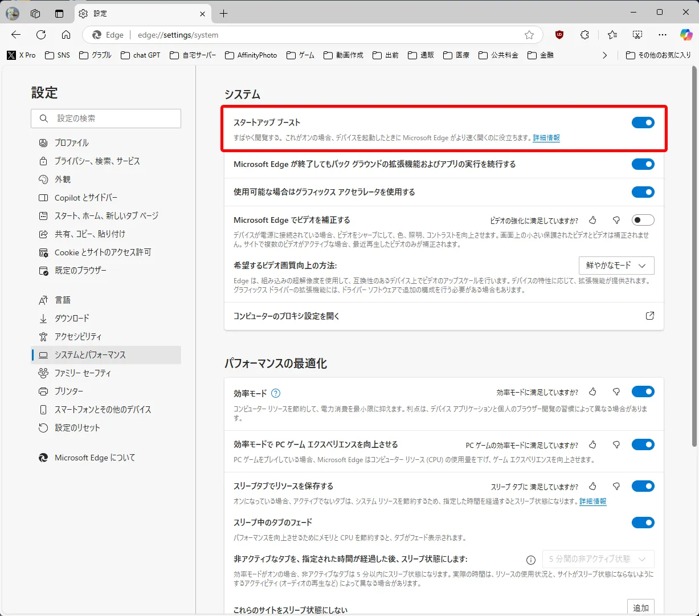The height and width of the screenshot is (616, 699).
Task: Open the chat GPT bookmark folder
Action: (141, 55)
